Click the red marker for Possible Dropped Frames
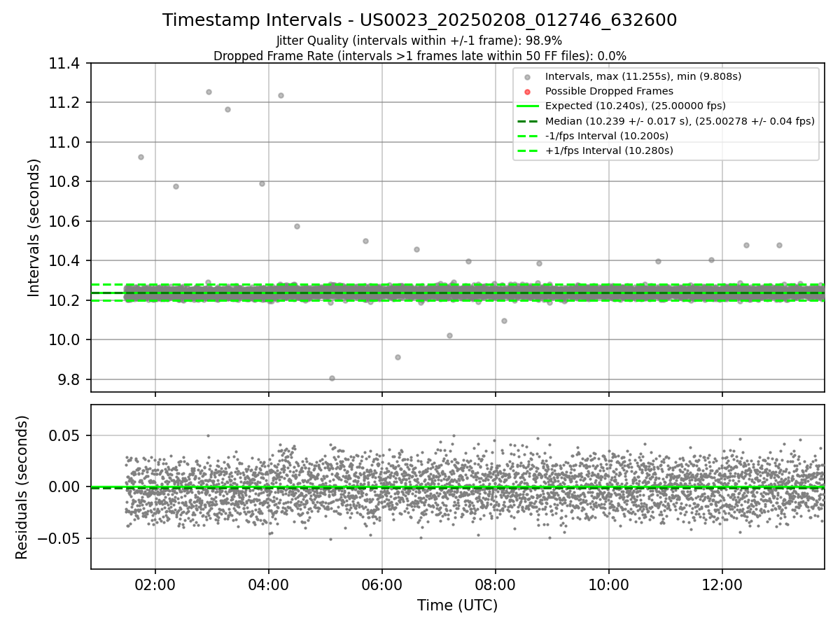 [x=528, y=92]
